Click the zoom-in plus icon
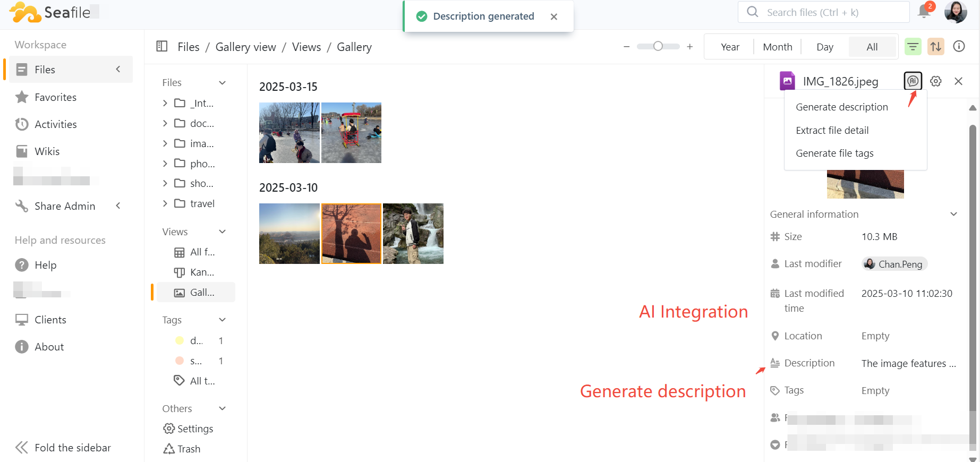Image resolution: width=980 pixels, height=462 pixels. pos(689,47)
